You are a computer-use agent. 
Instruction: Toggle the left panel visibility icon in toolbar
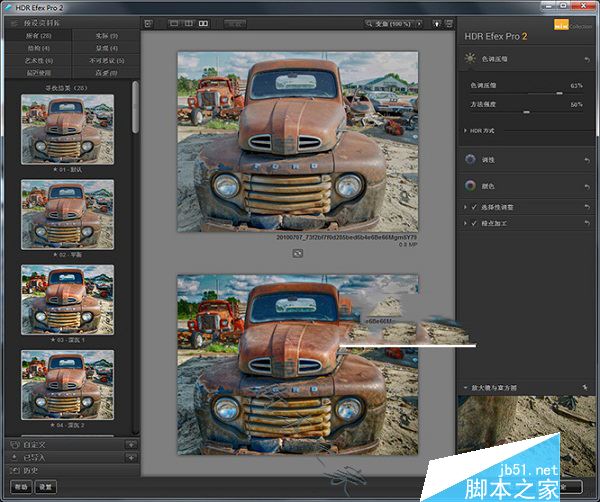click(148, 24)
